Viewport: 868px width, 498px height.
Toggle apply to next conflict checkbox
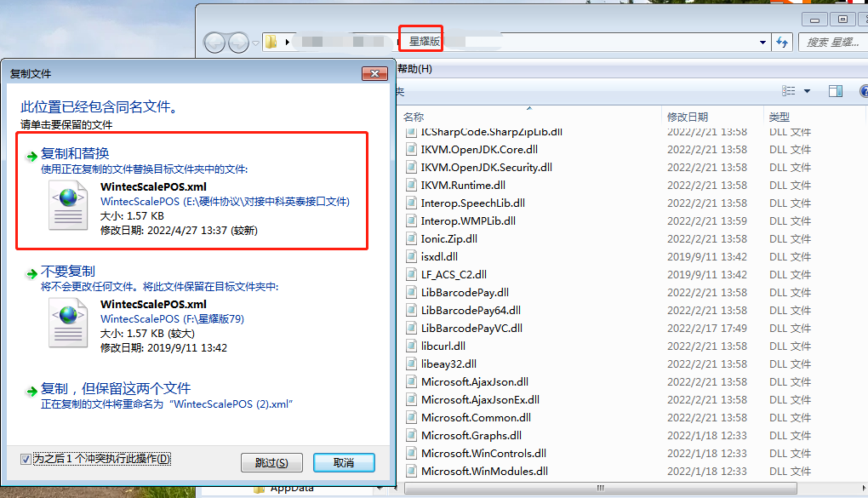[26, 459]
